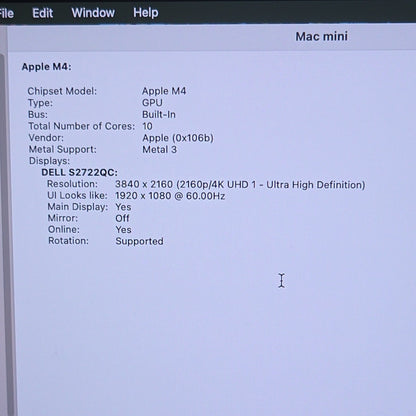The image size is (416, 416).
Task: Click the Displays label
Action: pyautogui.click(x=49, y=161)
